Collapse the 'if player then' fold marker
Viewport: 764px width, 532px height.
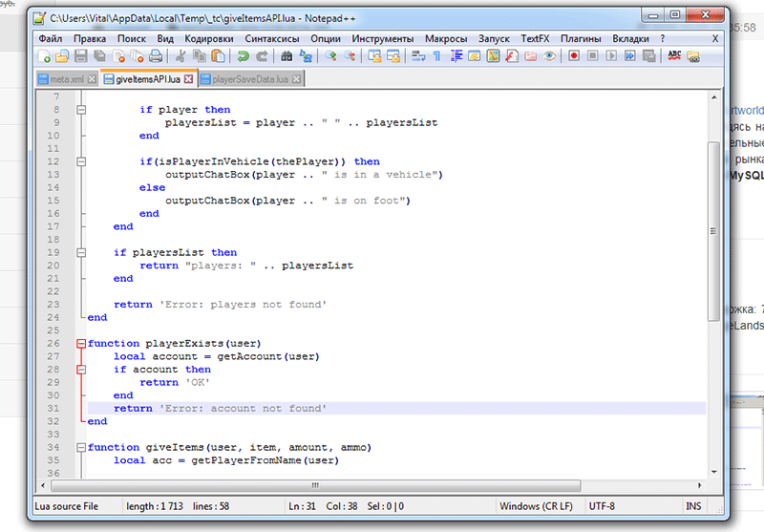(x=81, y=110)
